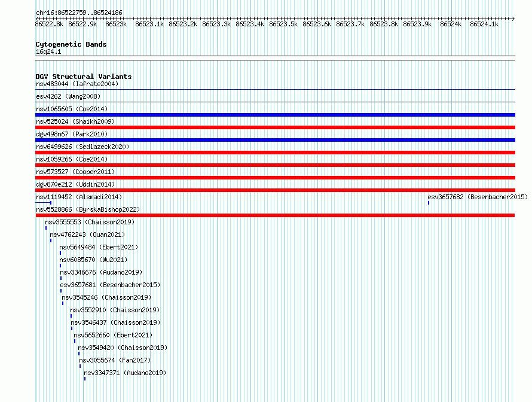The image size is (532, 402).
Task: Click the red bar under nsv6499626
Action: tap(275, 153)
